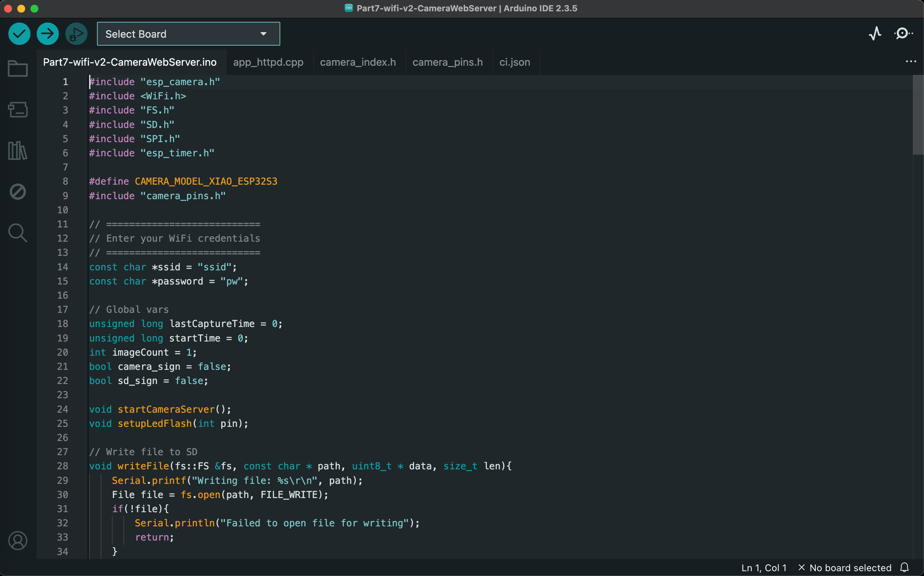The height and width of the screenshot is (576, 924).
Task: Click the account profile icon
Action: click(x=18, y=540)
